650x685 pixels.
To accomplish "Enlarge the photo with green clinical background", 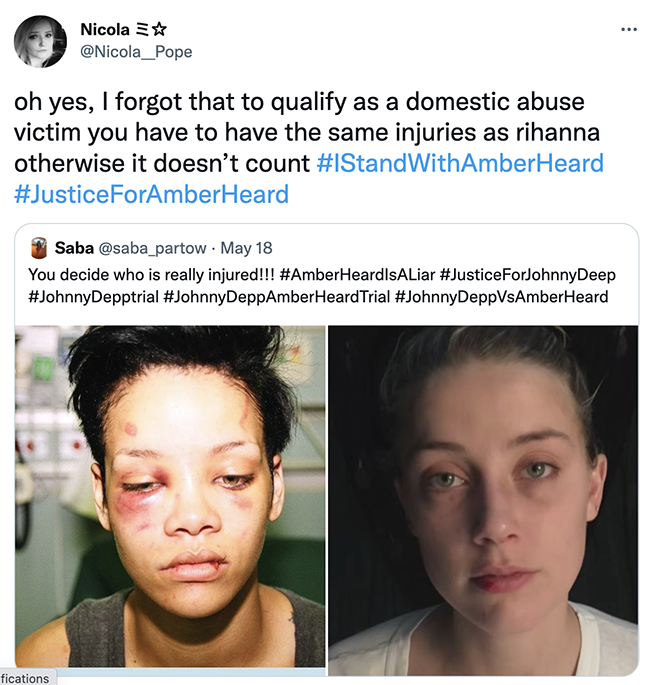I will click(x=170, y=496).
